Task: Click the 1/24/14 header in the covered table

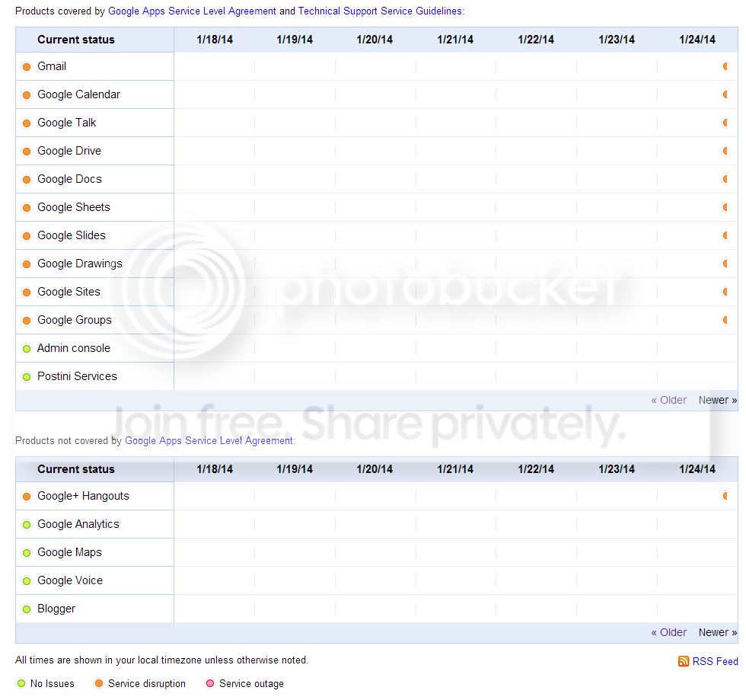Action: [x=697, y=40]
